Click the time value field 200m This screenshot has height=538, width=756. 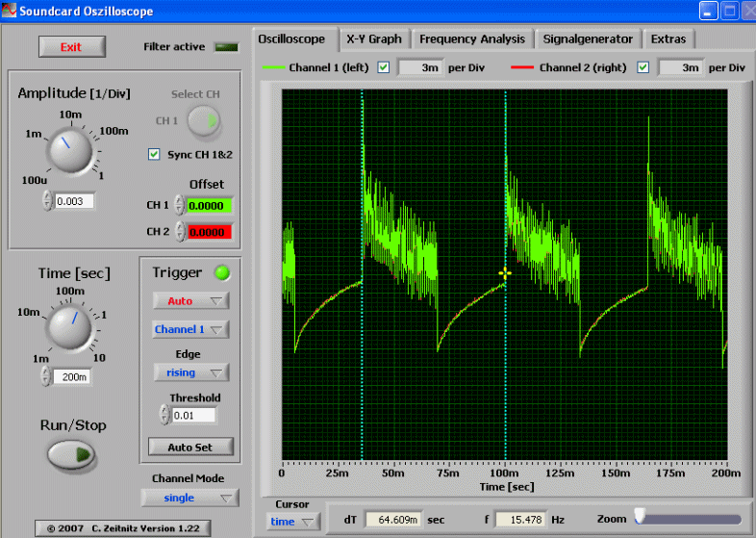[72, 377]
